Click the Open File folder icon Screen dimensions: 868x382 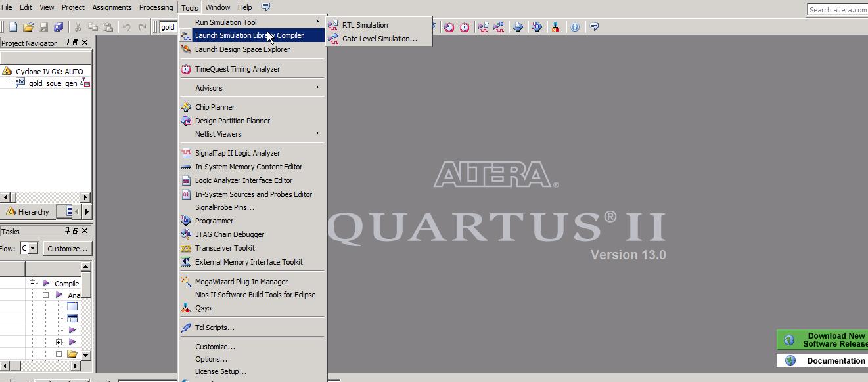pyautogui.click(x=28, y=27)
